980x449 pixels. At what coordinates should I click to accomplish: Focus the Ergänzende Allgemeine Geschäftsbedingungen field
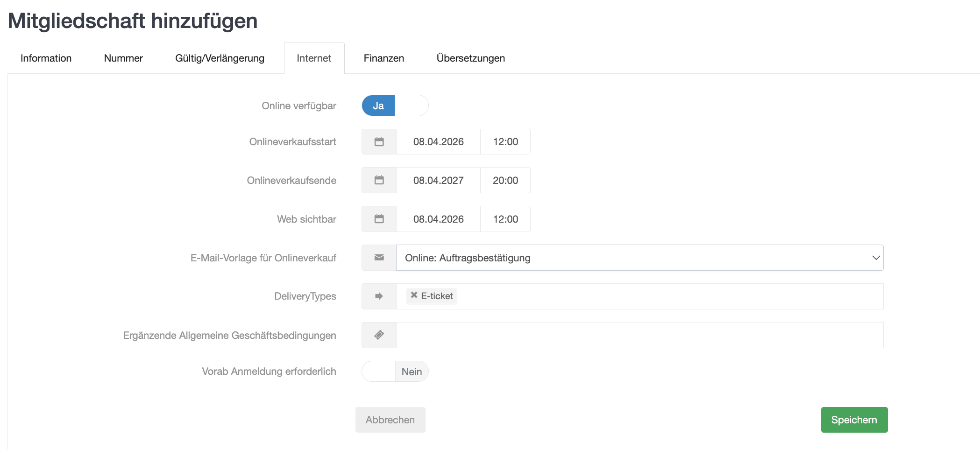pos(639,335)
